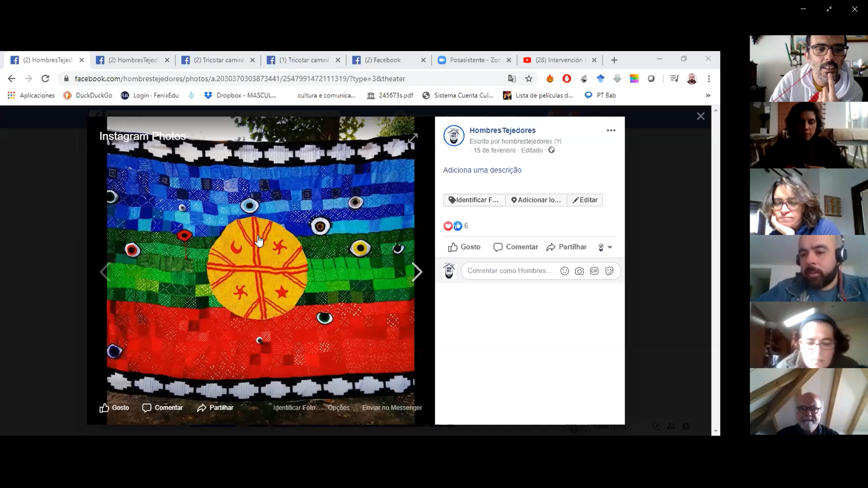Go to the previous photo arrow
This screenshot has height=488, width=868.
pyautogui.click(x=104, y=272)
